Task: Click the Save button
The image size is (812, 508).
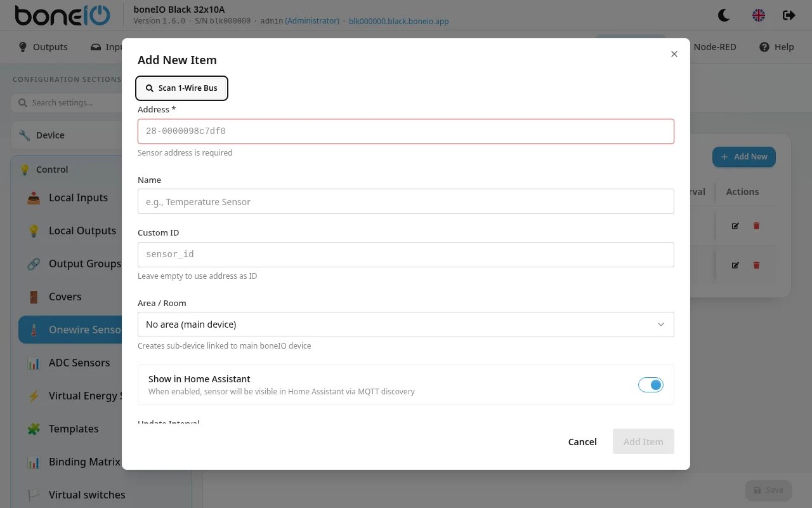Action: [768, 490]
